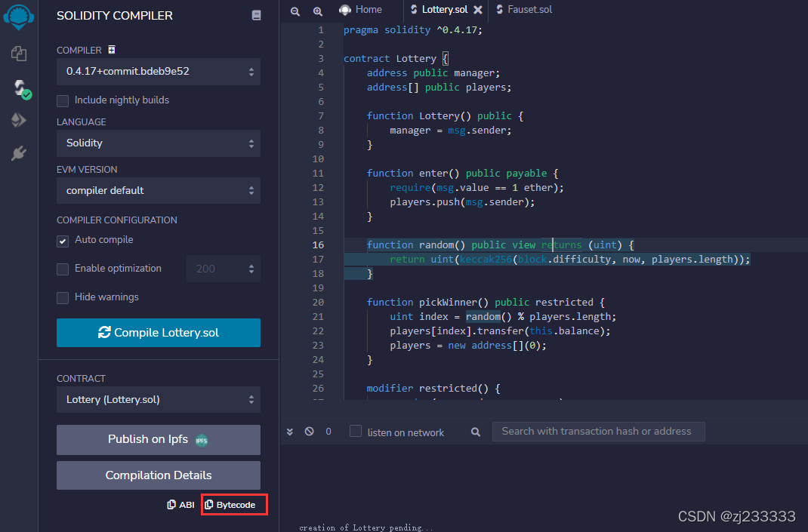
Task: Zoom in the editor font
Action: (x=318, y=11)
